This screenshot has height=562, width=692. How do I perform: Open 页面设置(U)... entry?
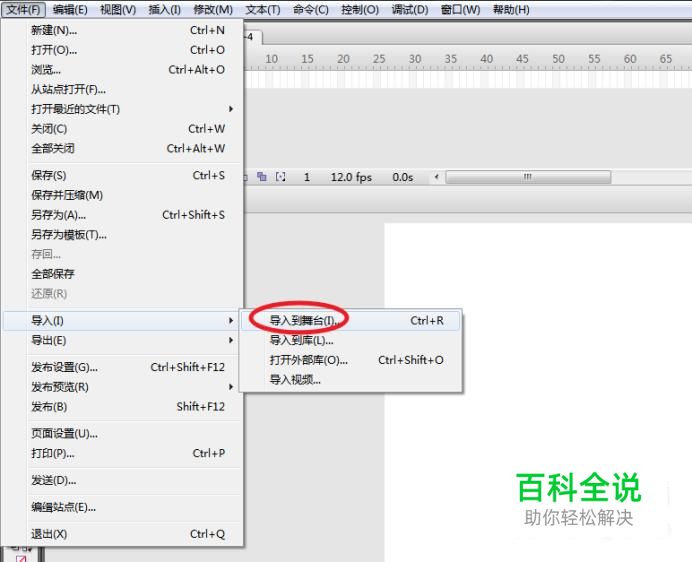tap(123, 434)
